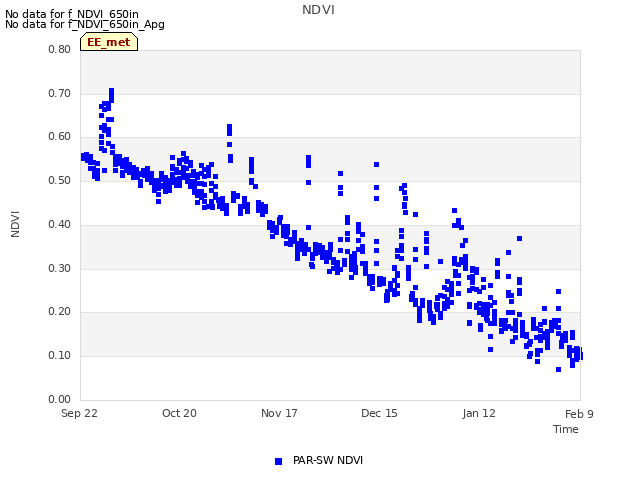
Task: Click 'No data for f_NDVI_650in' message
Action: [x=72, y=14]
